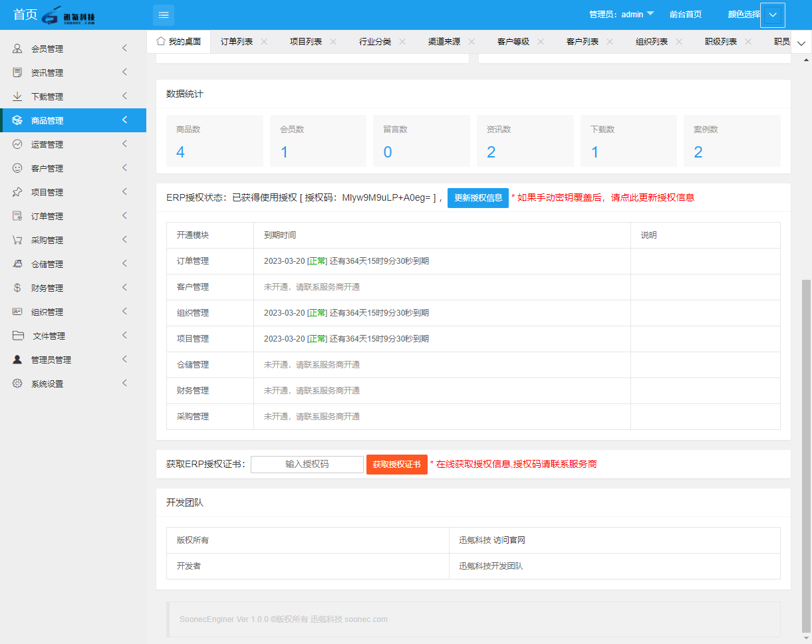The image size is (812, 644).
Task: Click the 财务管理 dollar icon
Action: (17, 288)
